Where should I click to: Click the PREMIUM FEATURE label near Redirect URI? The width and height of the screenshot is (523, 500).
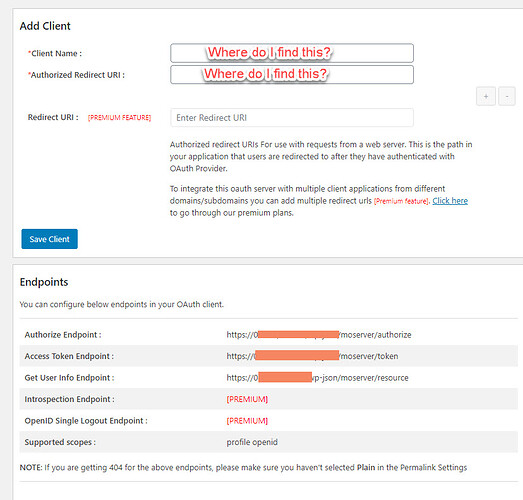[119, 117]
